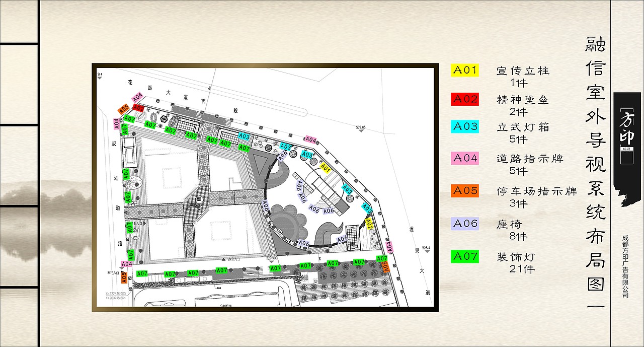Screen dimensions: 644x347
Task: Click the red A02 marker on the site plan
Action: pos(139,108)
